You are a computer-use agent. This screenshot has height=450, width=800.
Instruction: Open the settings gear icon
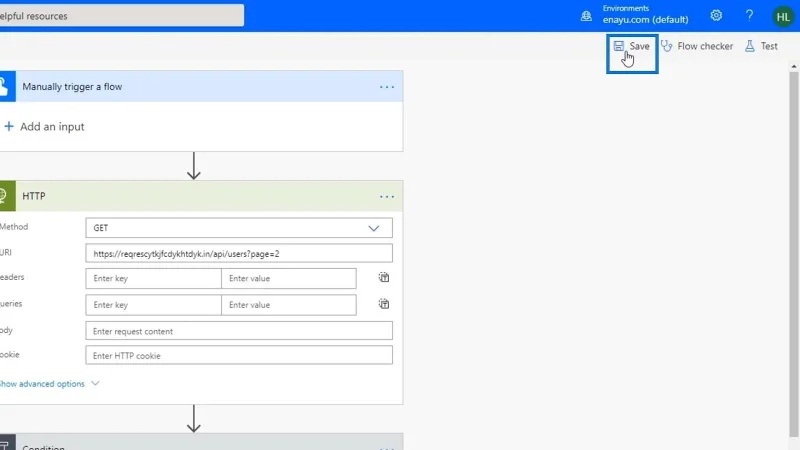pos(716,16)
